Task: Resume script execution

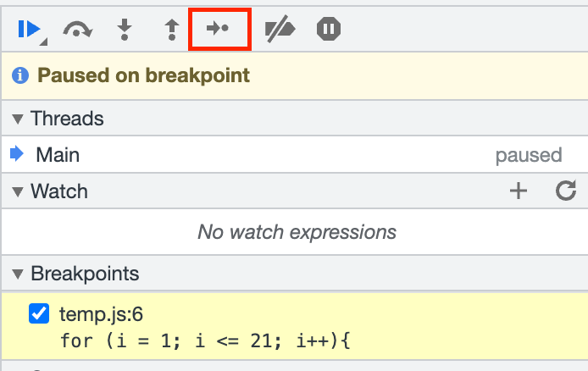Action: pyautogui.click(x=30, y=30)
